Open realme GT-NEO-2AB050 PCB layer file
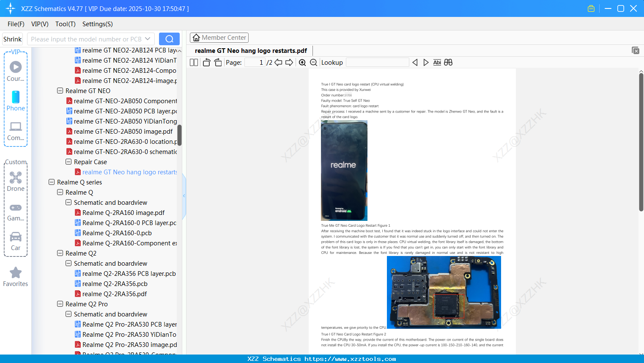644x363 pixels. click(x=126, y=111)
